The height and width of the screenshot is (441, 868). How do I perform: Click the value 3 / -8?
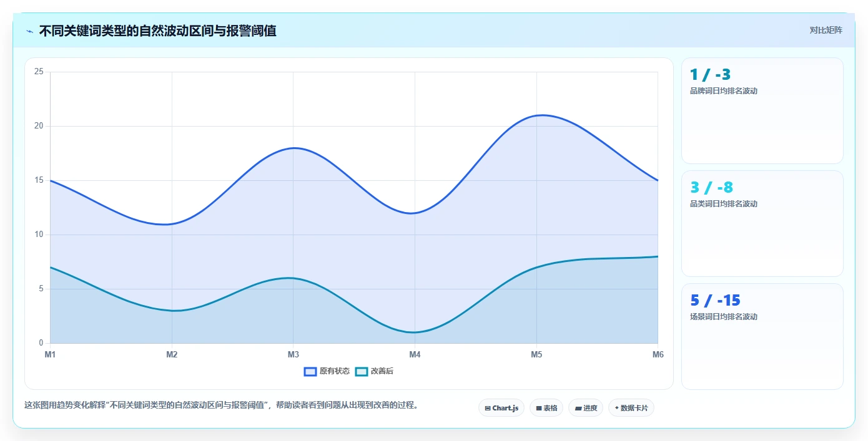pyautogui.click(x=711, y=188)
